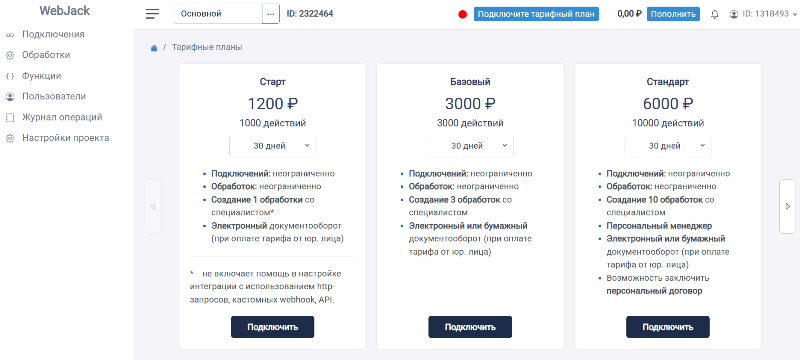Click 1000 действий text
The image size is (800, 360).
click(272, 123)
